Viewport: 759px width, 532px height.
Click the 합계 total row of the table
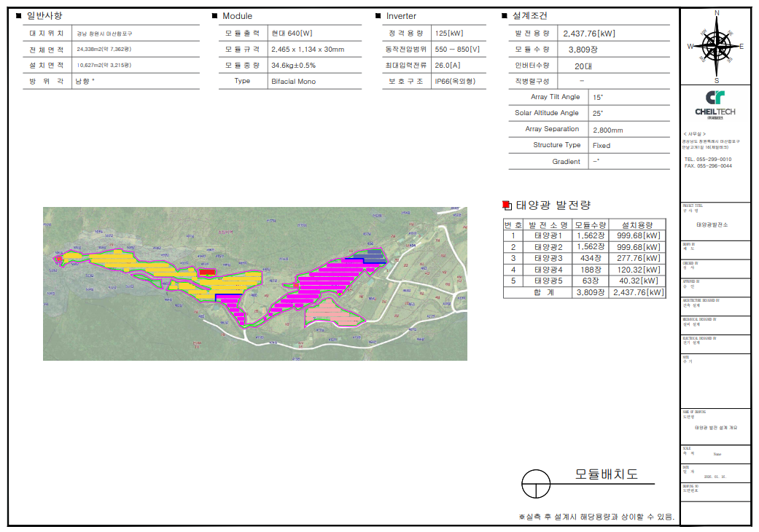584,292
